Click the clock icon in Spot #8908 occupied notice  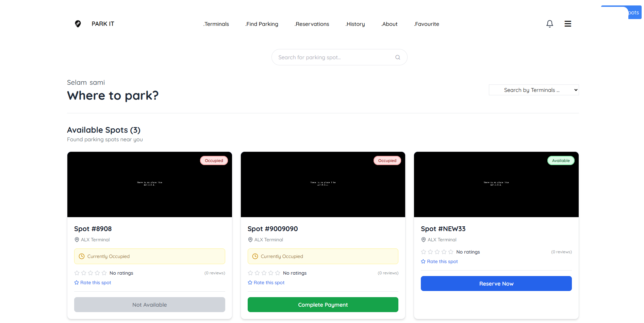(x=82, y=256)
